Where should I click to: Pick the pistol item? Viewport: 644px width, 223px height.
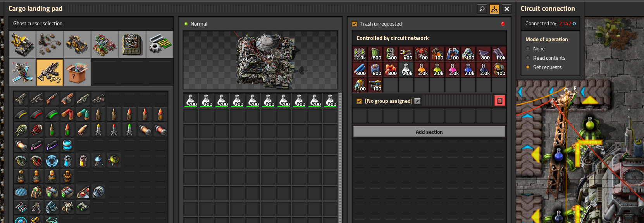click(21, 99)
